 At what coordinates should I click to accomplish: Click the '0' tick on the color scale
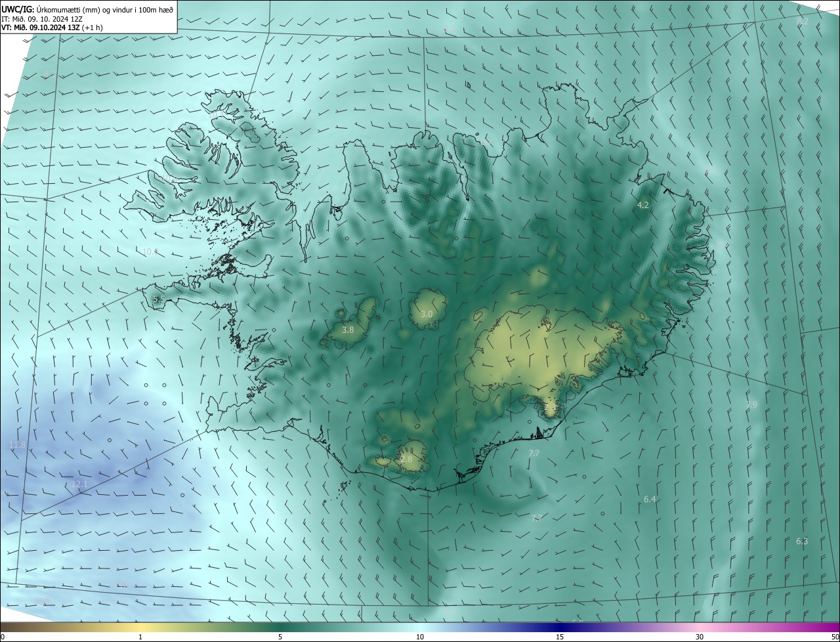2,637
